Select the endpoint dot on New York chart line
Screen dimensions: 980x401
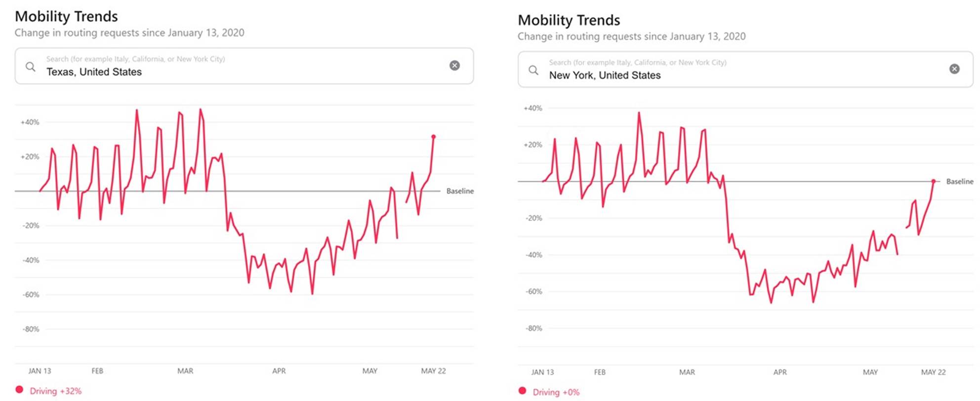point(934,181)
